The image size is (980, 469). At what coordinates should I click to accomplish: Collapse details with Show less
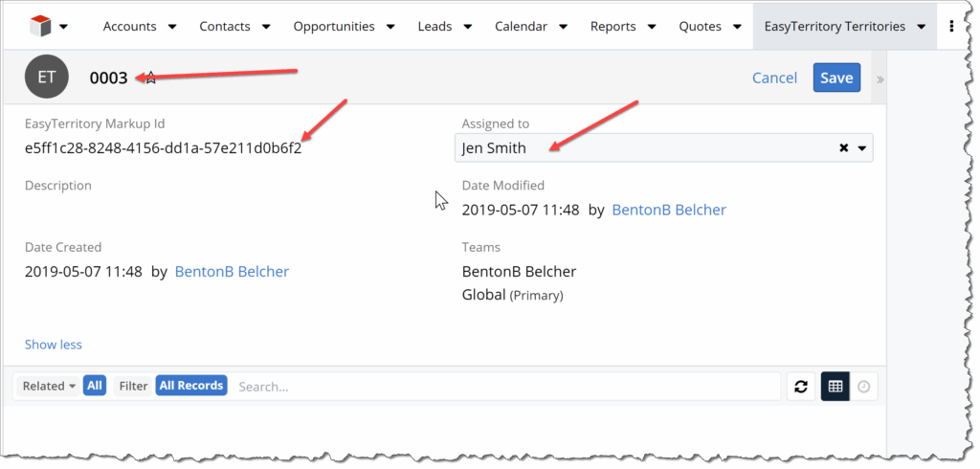54,345
